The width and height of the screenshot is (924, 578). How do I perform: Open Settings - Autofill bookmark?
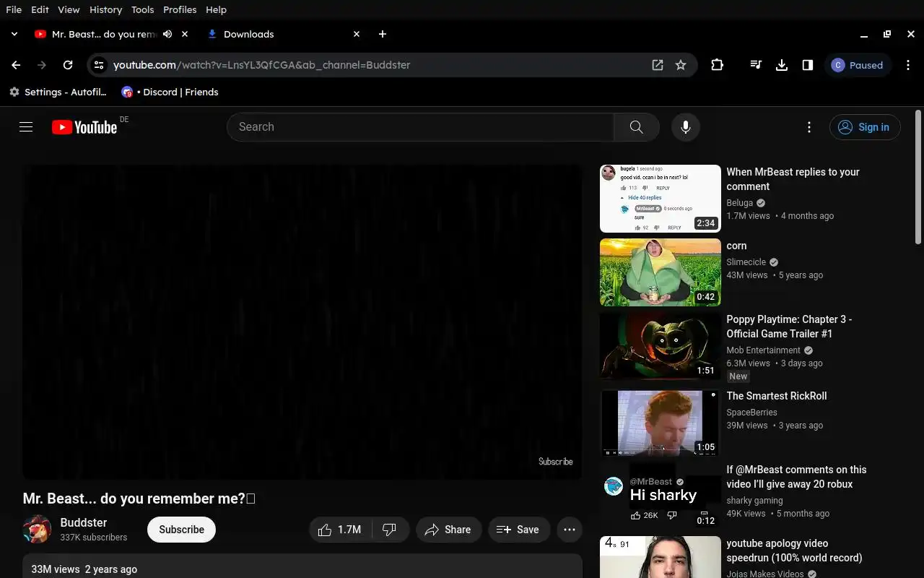tap(58, 92)
